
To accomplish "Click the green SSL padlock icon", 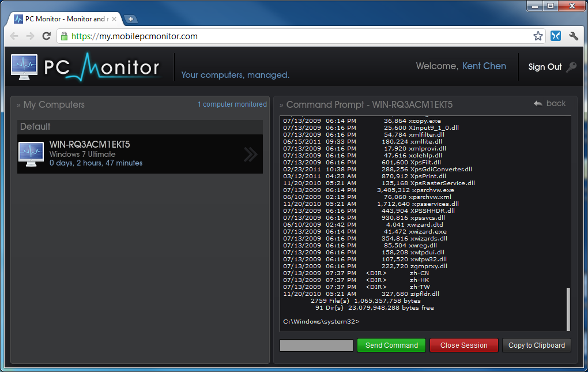I will click(64, 36).
